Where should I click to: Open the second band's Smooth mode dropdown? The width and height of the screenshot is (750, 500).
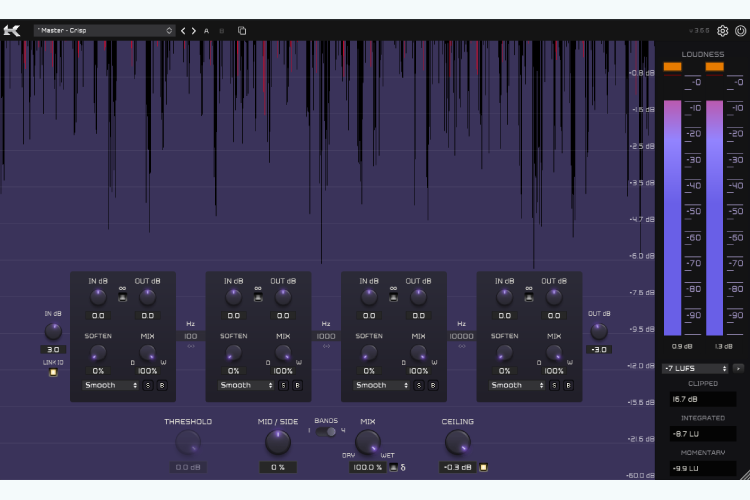[x=246, y=385]
